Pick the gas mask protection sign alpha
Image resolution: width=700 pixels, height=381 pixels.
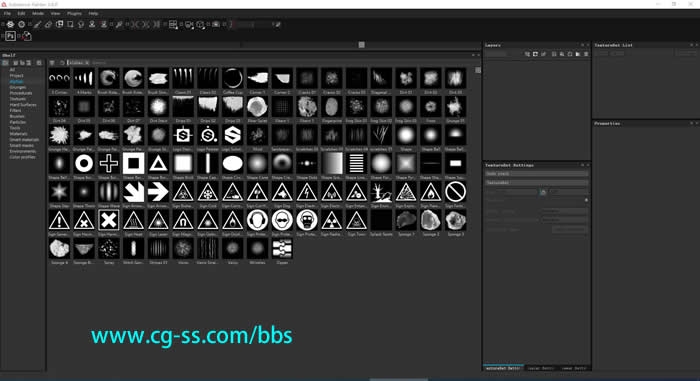pos(307,221)
